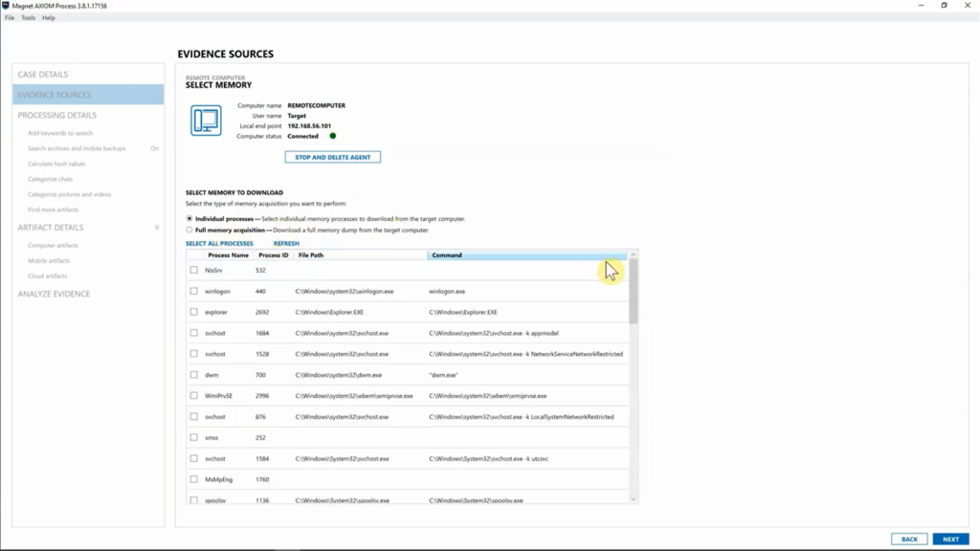Tick the winlogon process checkbox

pos(193,291)
